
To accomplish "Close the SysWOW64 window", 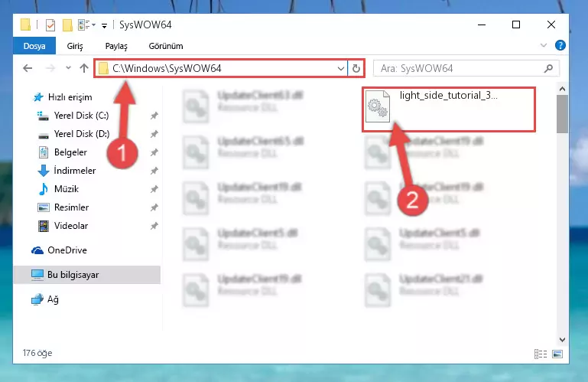I will [x=551, y=24].
